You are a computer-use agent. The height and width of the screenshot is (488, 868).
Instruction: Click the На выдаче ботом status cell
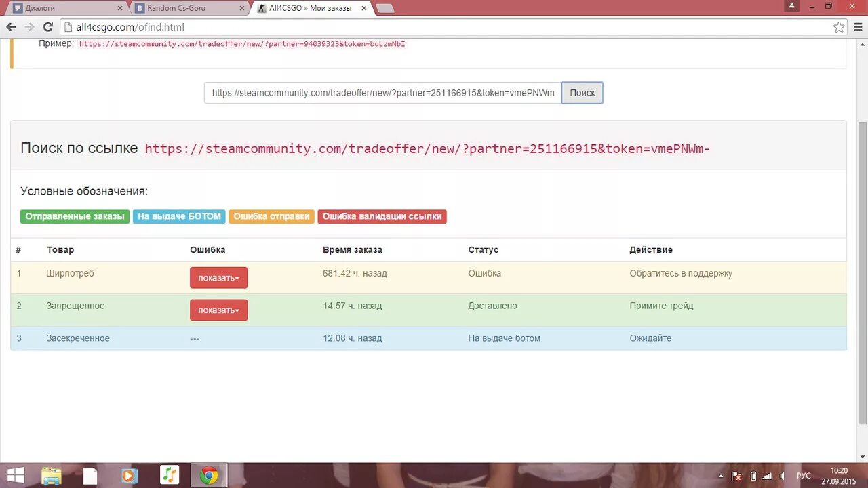click(x=505, y=338)
